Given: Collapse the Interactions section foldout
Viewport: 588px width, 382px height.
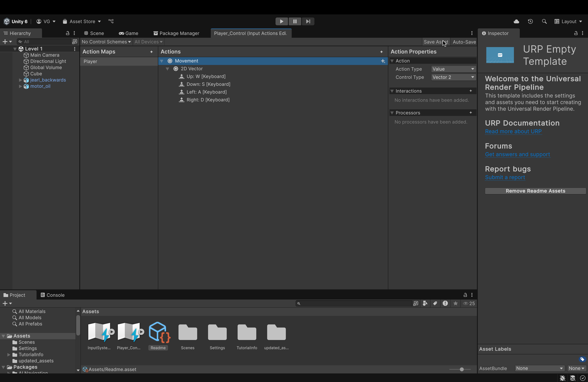Looking at the screenshot, I should point(392,91).
